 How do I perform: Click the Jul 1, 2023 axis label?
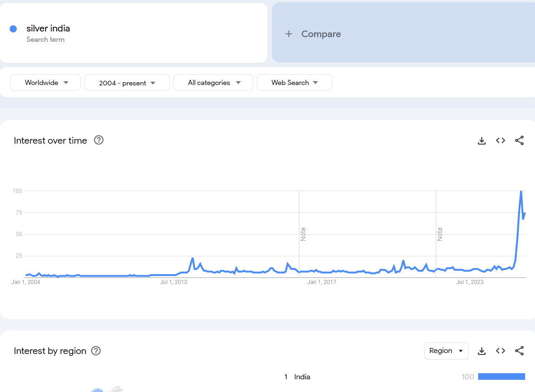470,282
